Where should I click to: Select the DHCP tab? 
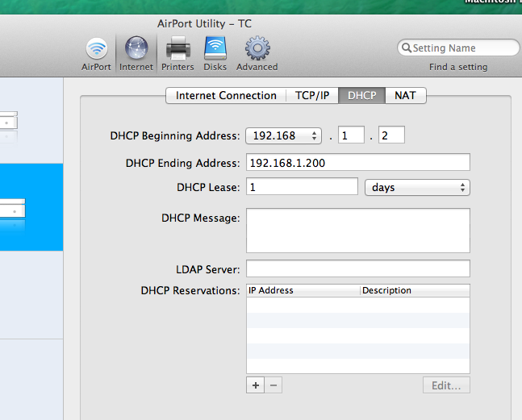(x=362, y=96)
